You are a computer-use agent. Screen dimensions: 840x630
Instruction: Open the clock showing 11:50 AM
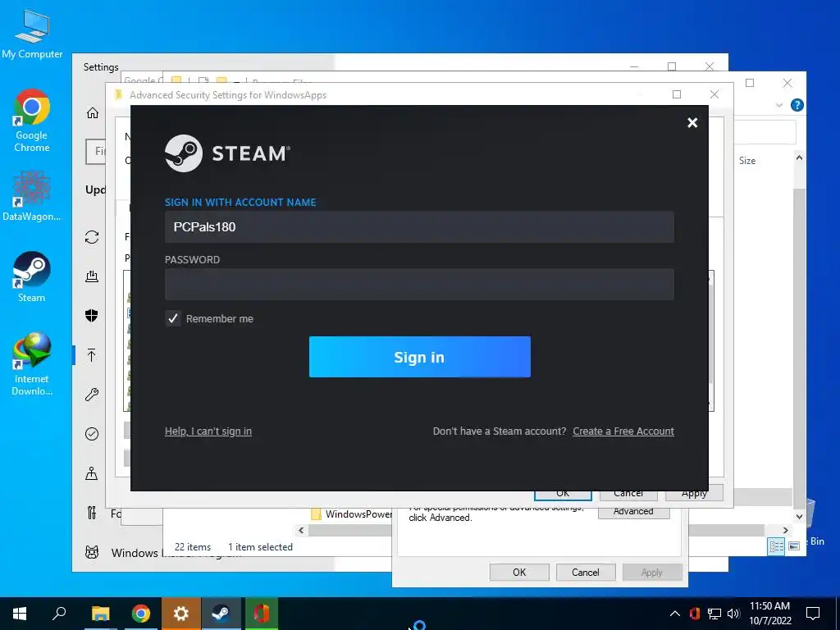tap(769, 614)
